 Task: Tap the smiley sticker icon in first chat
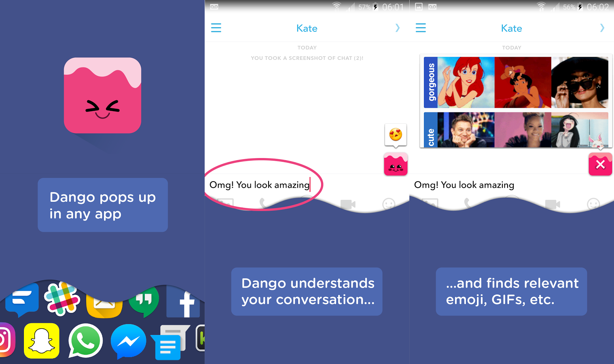(x=389, y=204)
